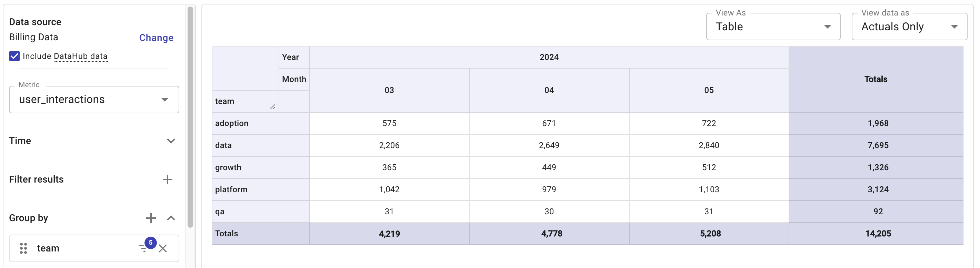Select the platform row label
Viewport: 980px width, 268px height.
pyautogui.click(x=231, y=189)
